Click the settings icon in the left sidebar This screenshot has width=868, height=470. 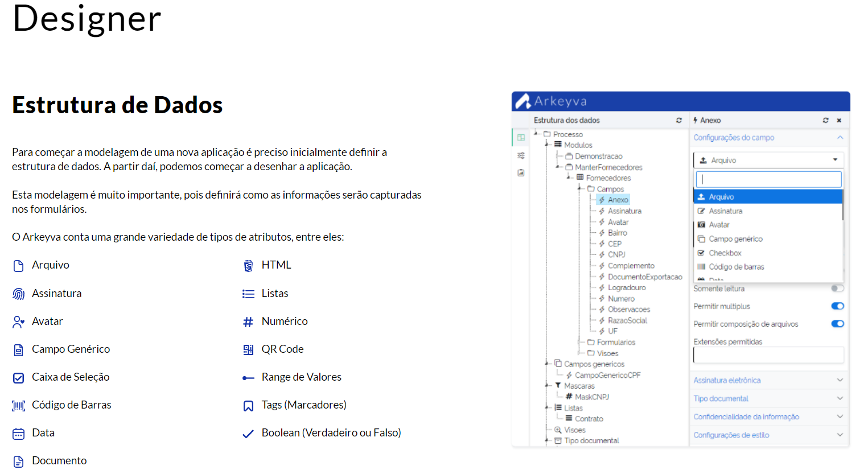[x=521, y=155]
